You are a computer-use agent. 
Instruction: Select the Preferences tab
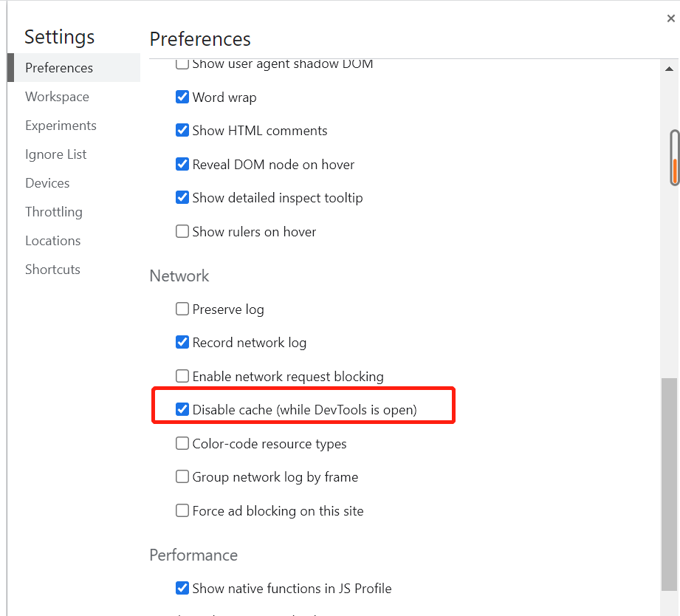pyautogui.click(x=59, y=68)
